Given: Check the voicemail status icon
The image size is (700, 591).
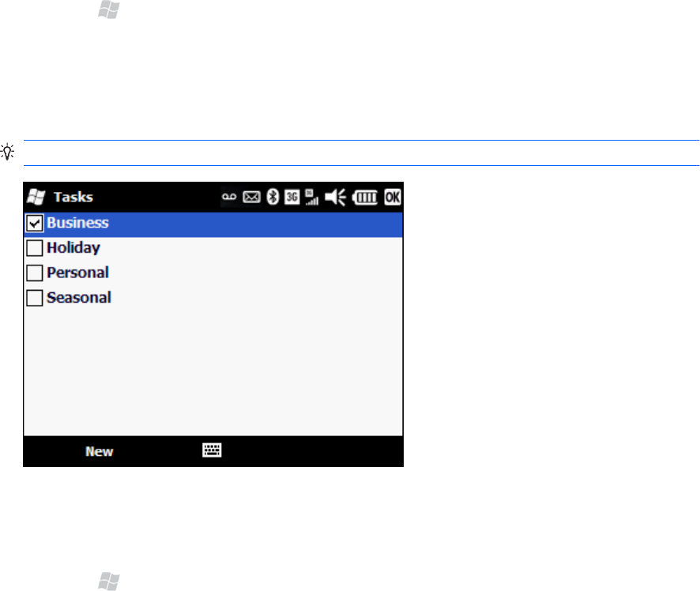Looking at the screenshot, I should 229,197.
